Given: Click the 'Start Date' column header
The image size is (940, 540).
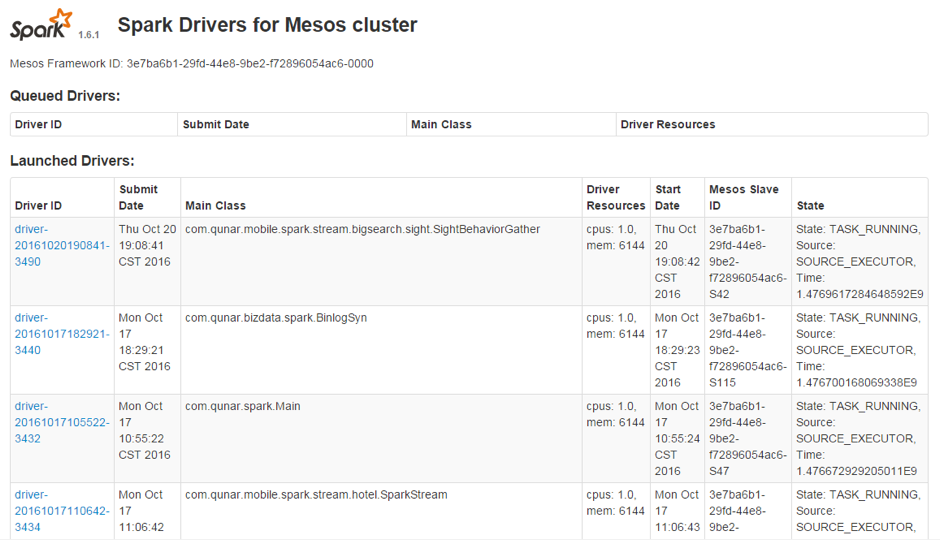Looking at the screenshot, I should [x=667, y=197].
